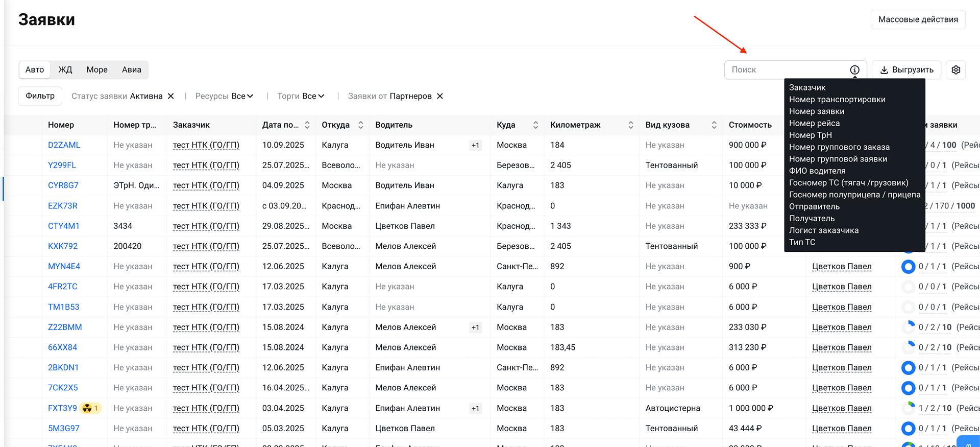The height and width of the screenshot is (447, 980).
Task: Click the hazard badge on FXT3Y9 row
Action: [90, 408]
